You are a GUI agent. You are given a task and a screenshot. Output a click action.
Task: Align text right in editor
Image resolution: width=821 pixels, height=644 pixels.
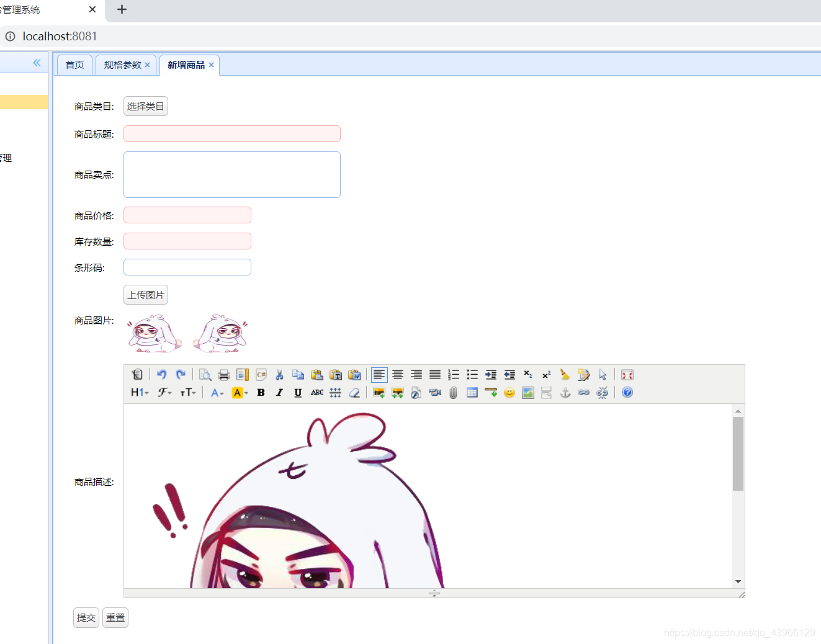click(x=416, y=375)
